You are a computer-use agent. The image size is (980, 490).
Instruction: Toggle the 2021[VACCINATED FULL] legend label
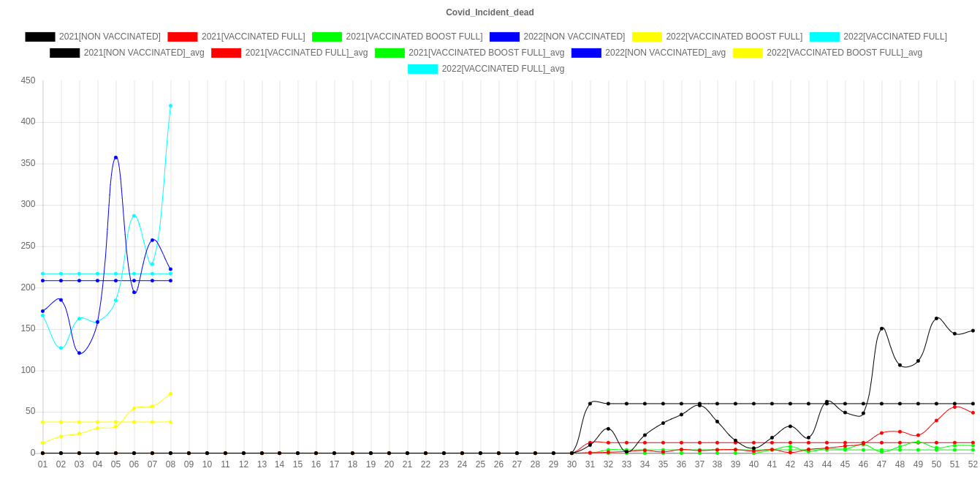253,37
